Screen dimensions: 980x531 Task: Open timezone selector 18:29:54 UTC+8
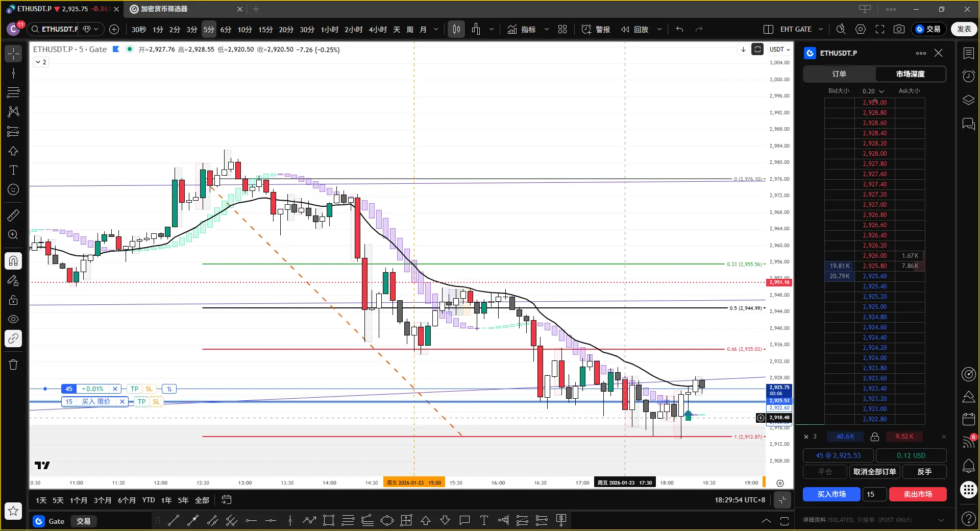pos(740,500)
